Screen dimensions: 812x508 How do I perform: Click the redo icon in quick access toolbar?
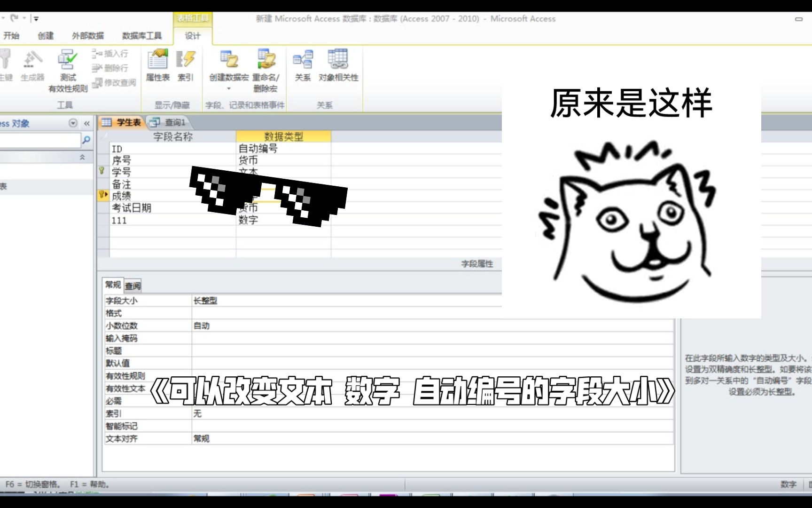coord(15,18)
